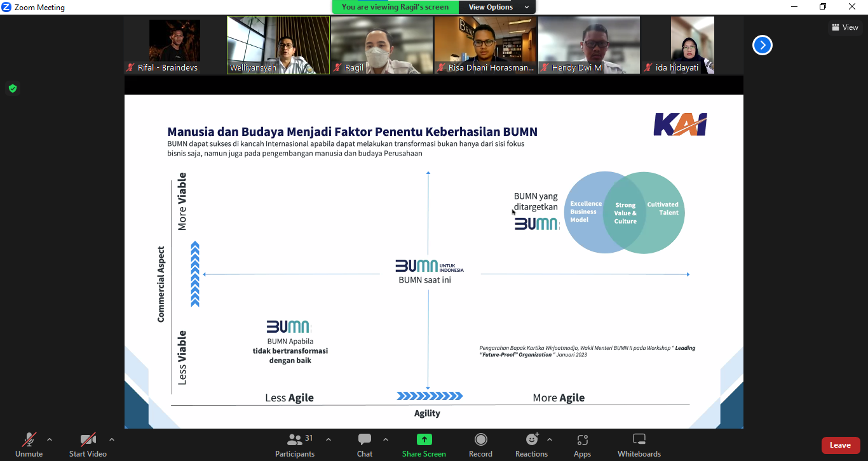This screenshot has width=868, height=461.
Task: Start Video with the camera toggle
Action: [88, 444]
